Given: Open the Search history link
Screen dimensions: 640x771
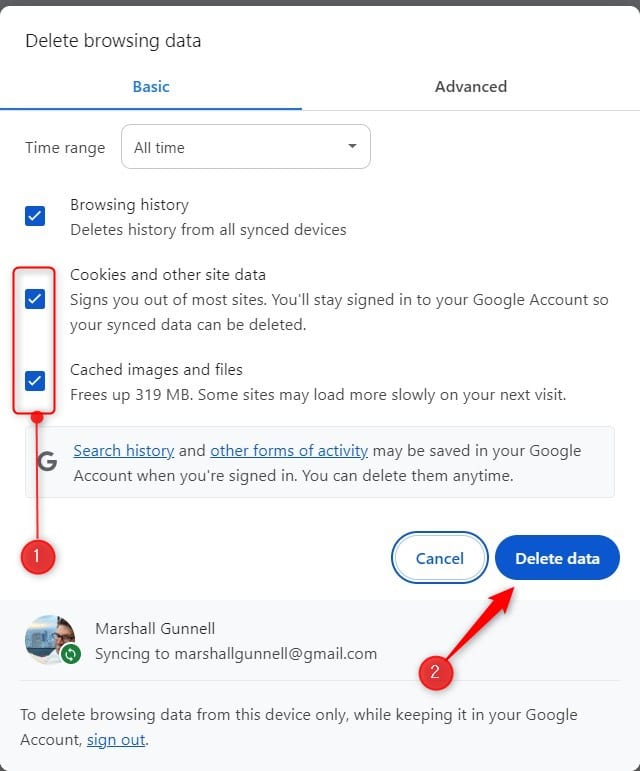Looking at the screenshot, I should (x=124, y=450).
